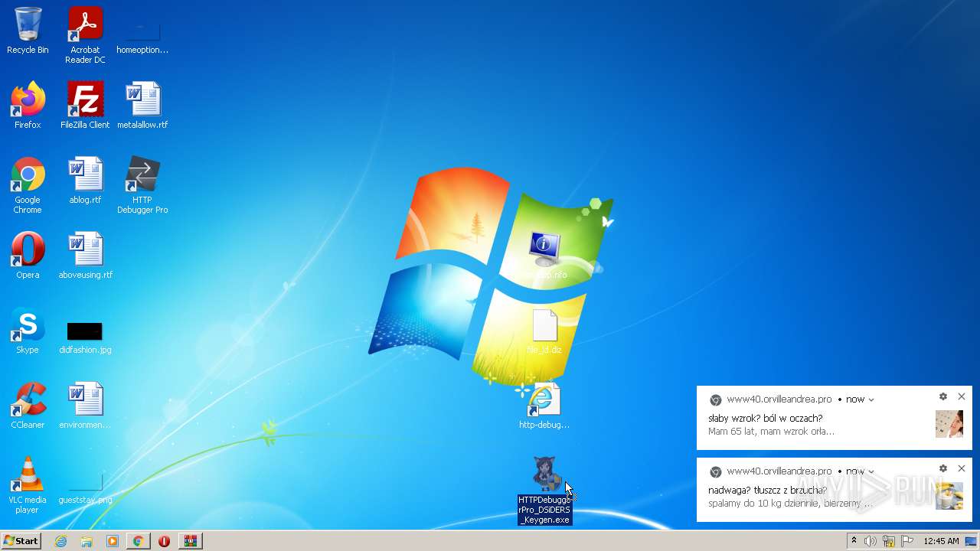Screen dimensions: 980x551
Task: Select the Firefox desktop shortcut
Action: point(28,106)
